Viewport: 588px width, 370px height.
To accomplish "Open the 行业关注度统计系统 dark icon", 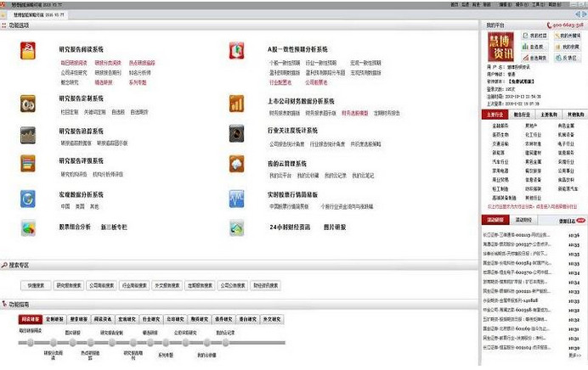I will pyautogui.click(x=236, y=133).
